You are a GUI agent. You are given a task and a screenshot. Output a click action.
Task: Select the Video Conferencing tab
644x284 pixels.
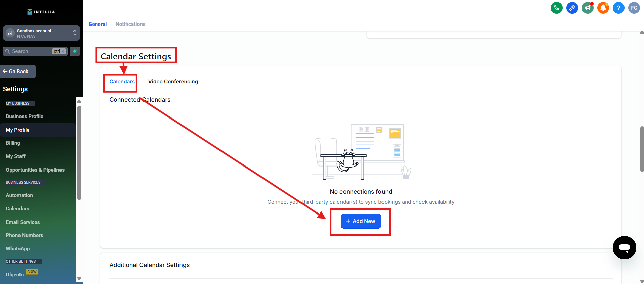coord(173,82)
